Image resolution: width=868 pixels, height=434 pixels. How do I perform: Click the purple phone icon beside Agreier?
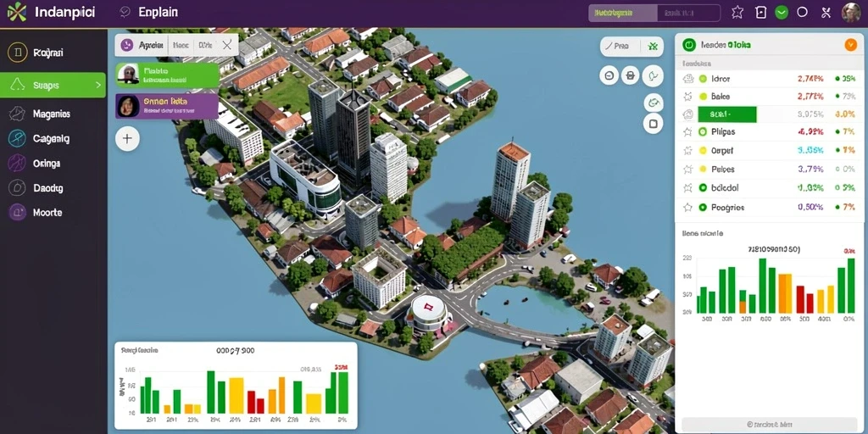pyautogui.click(x=128, y=46)
